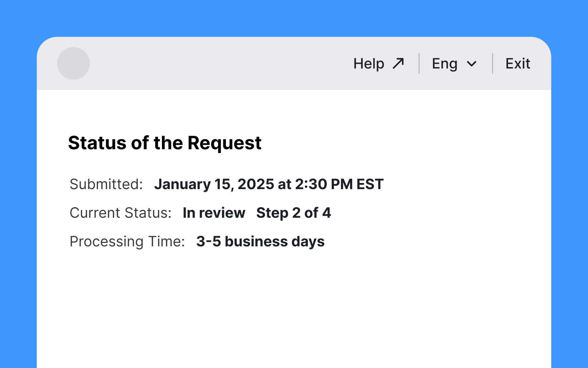Open the Eng language dropdown
The width and height of the screenshot is (588, 368).
coord(454,64)
